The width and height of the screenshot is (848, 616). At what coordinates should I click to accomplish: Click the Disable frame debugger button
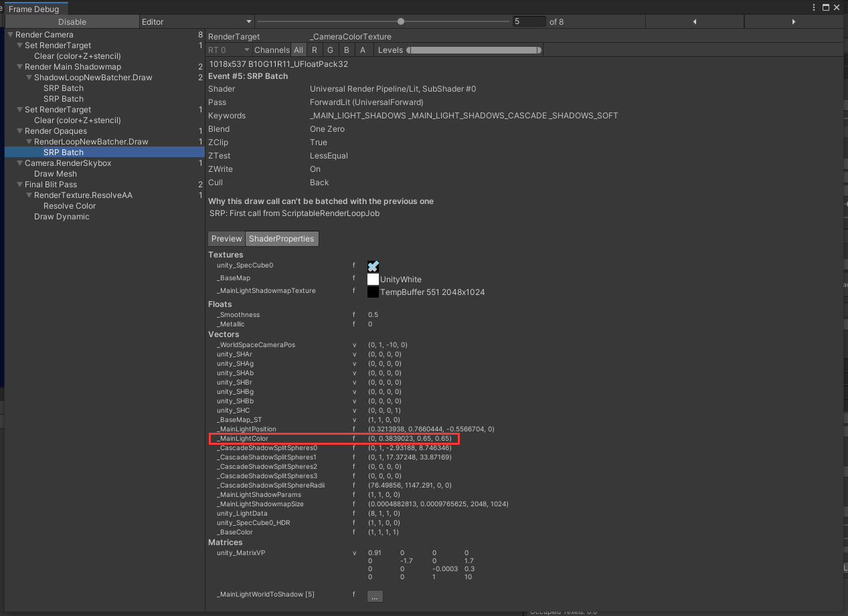pos(72,21)
